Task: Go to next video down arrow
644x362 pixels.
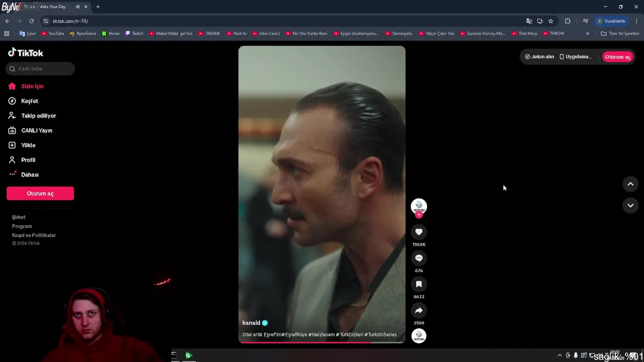Action: click(x=630, y=205)
